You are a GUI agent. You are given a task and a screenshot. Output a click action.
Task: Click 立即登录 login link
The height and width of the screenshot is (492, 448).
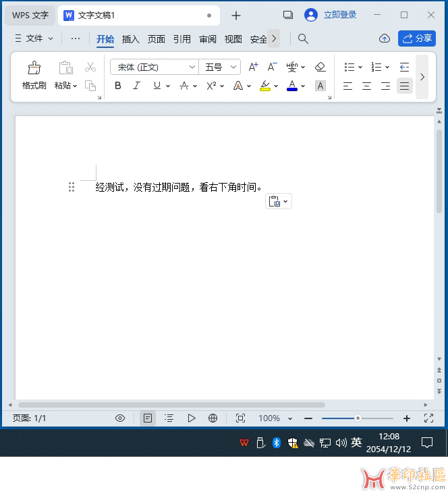[x=340, y=15]
